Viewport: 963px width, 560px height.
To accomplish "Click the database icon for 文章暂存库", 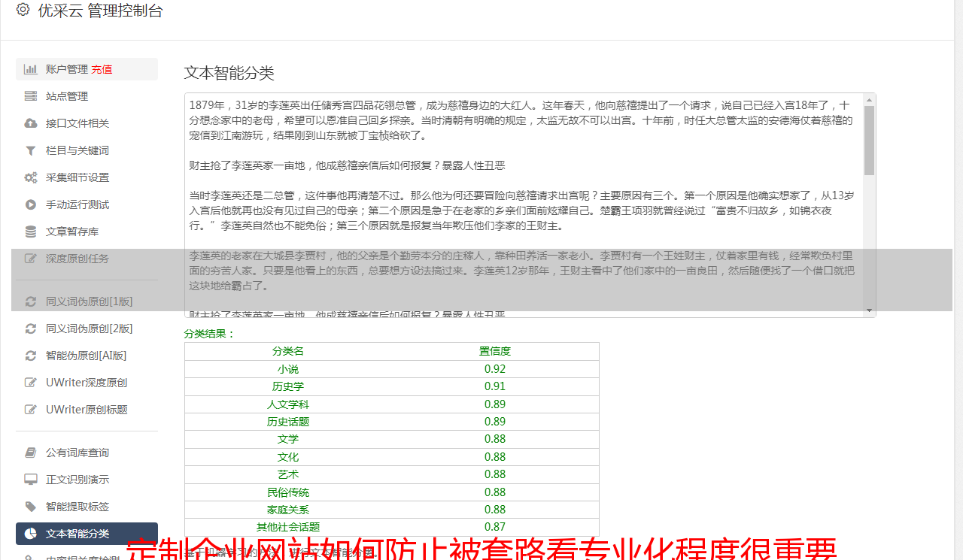I will tap(31, 232).
